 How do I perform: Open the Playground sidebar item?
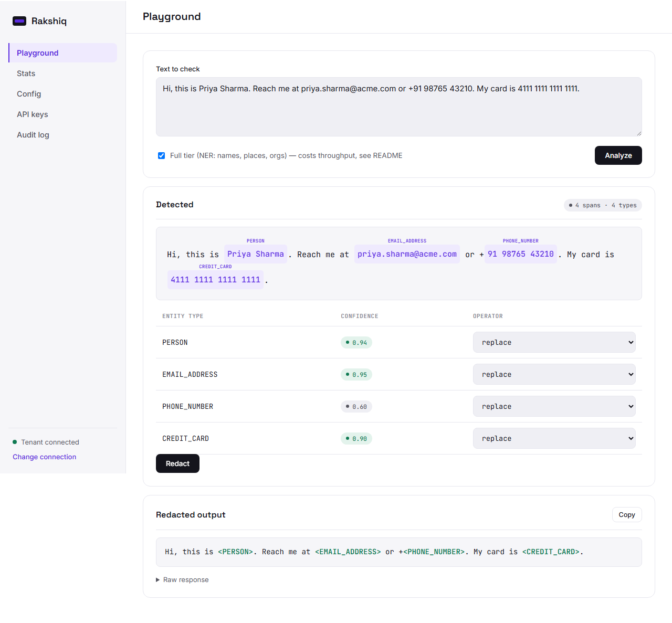point(62,53)
